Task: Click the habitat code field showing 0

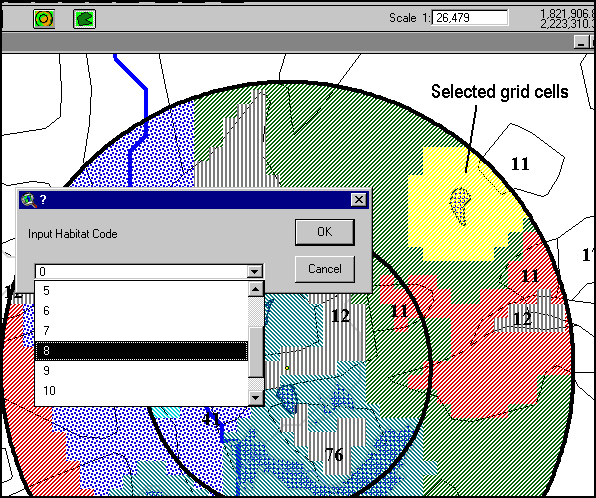Action: coord(141,271)
